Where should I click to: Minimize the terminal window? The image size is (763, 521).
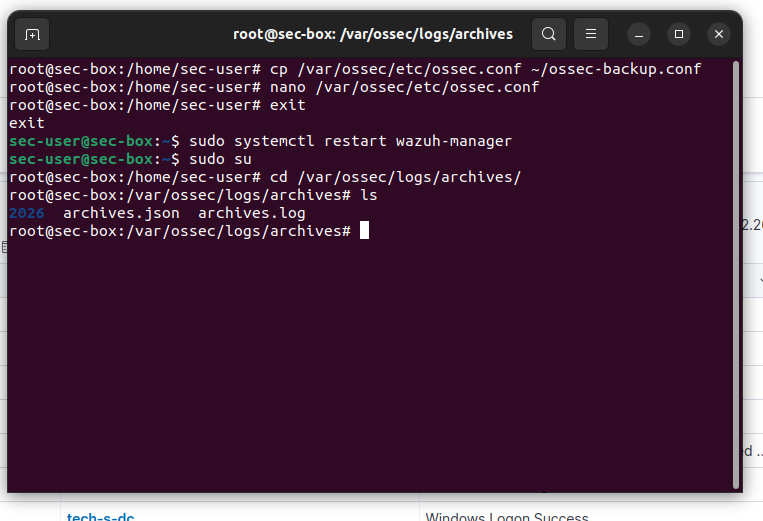click(639, 34)
